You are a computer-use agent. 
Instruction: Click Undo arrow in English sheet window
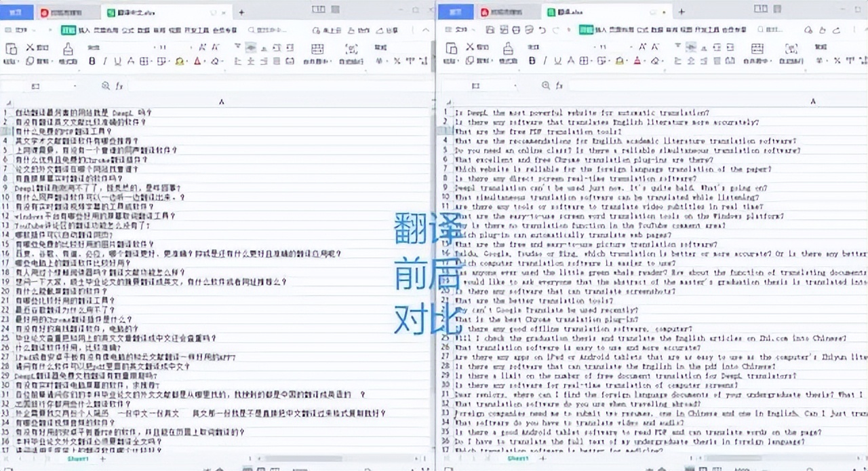click(542, 30)
